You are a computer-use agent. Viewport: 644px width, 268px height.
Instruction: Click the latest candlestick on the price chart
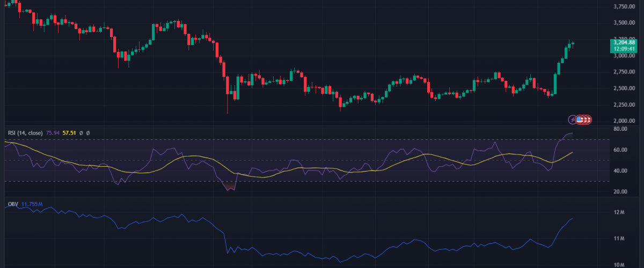point(573,43)
